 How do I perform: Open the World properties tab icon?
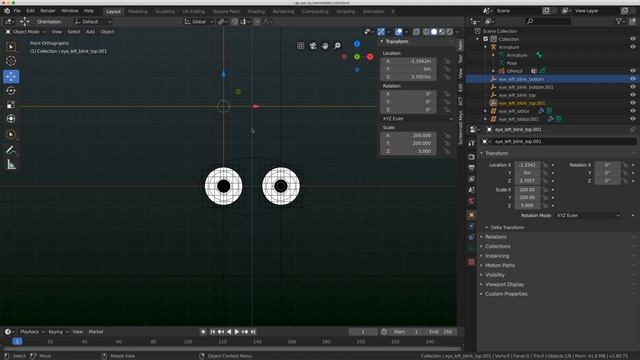coord(471,201)
